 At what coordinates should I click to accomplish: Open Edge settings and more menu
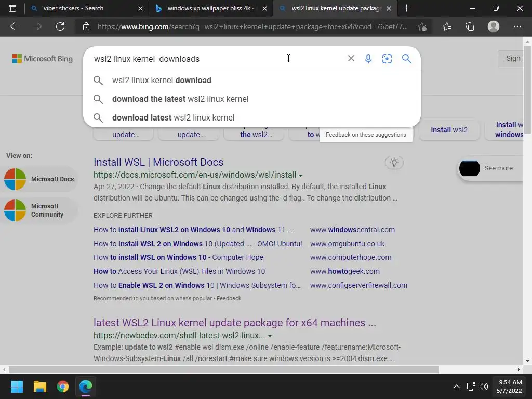[x=517, y=26]
